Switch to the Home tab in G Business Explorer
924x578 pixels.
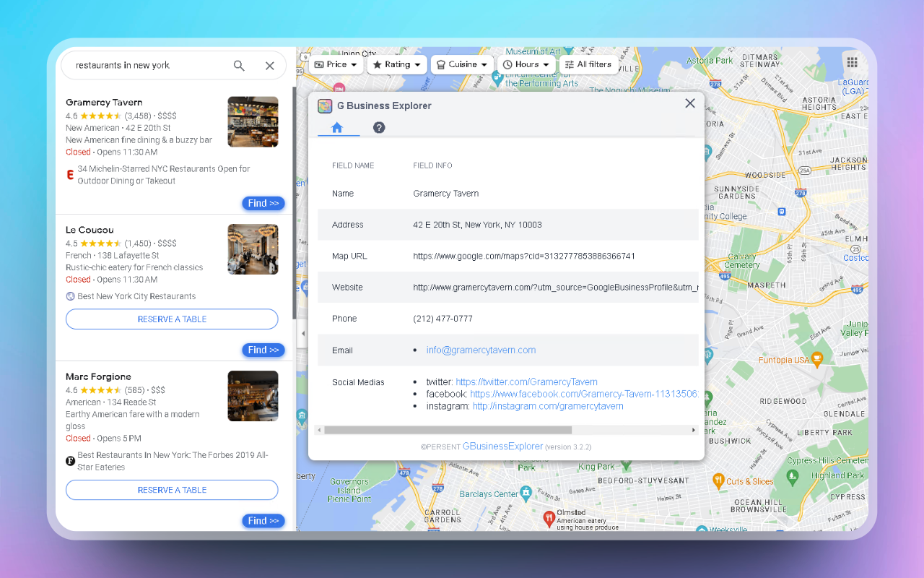pyautogui.click(x=337, y=127)
